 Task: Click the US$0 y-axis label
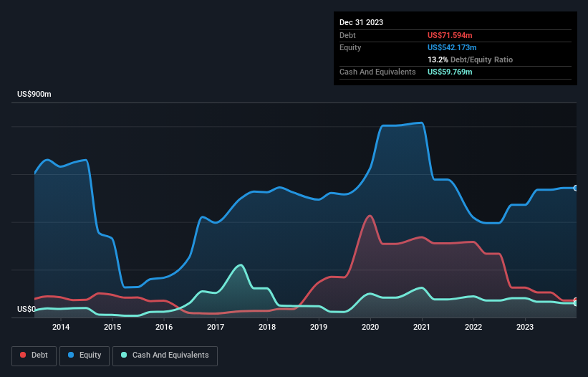pos(26,309)
